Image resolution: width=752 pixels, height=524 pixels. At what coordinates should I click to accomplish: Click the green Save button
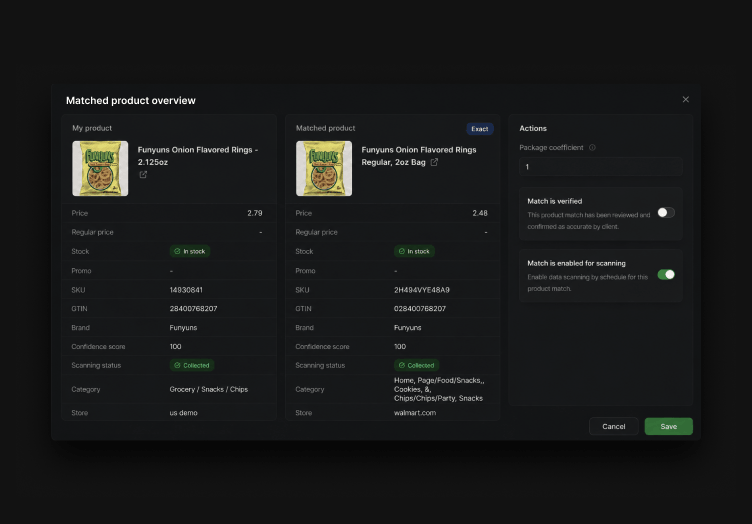click(x=669, y=426)
